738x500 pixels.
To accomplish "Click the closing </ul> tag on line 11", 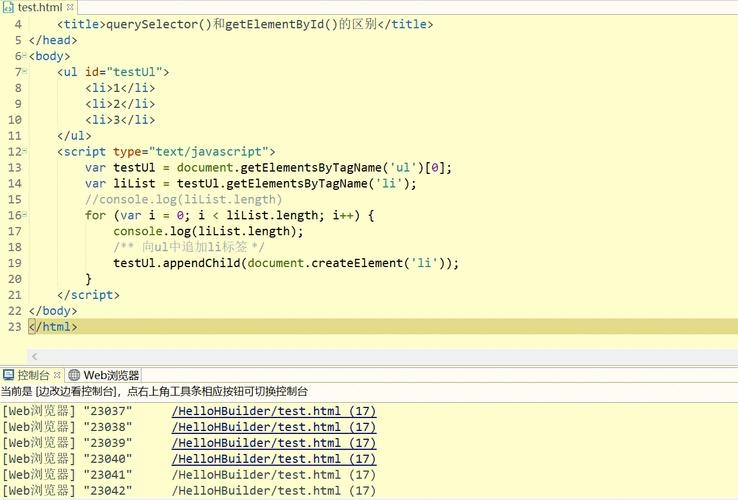I will (74, 136).
